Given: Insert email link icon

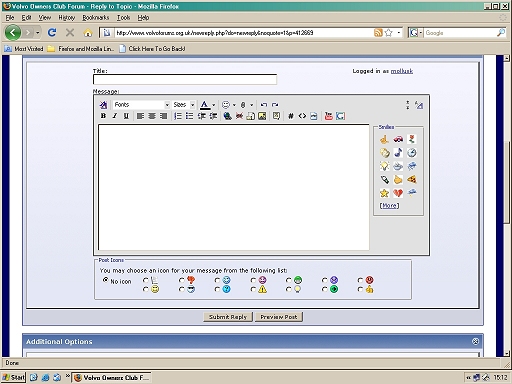Looking at the screenshot, I should pyautogui.click(x=251, y=116).
